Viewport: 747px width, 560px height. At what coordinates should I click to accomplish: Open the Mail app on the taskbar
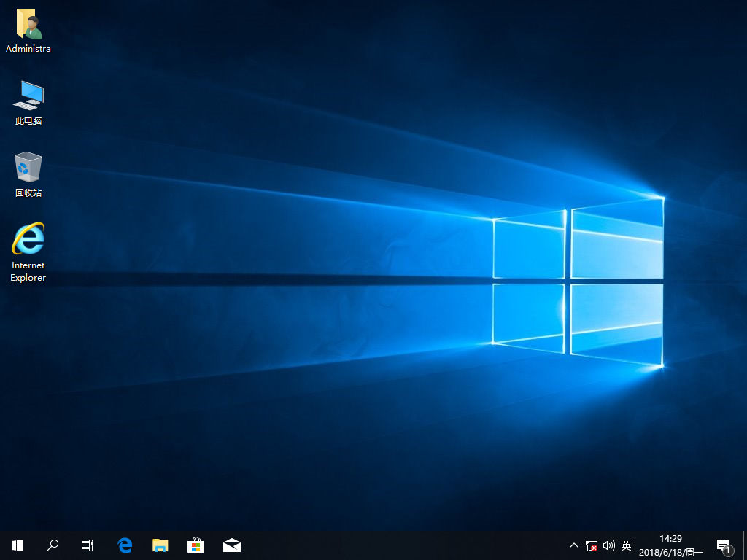point(231,545)
